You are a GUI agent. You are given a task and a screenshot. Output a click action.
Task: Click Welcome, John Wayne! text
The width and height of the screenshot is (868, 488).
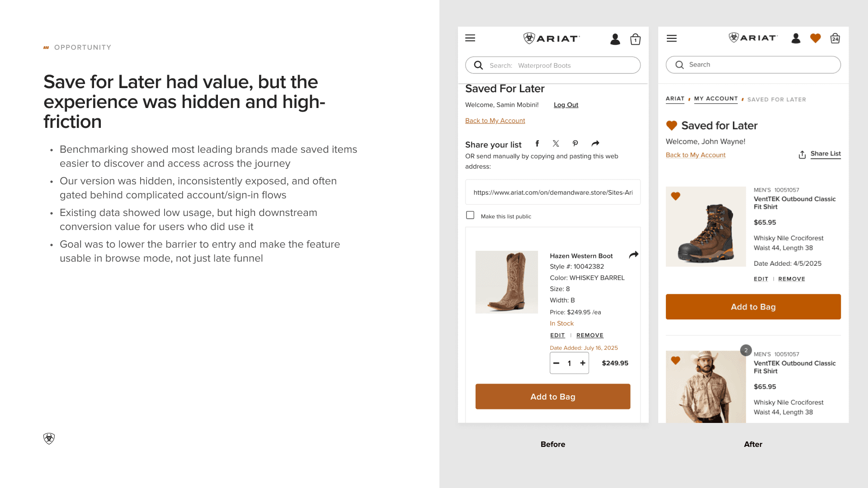705,141
